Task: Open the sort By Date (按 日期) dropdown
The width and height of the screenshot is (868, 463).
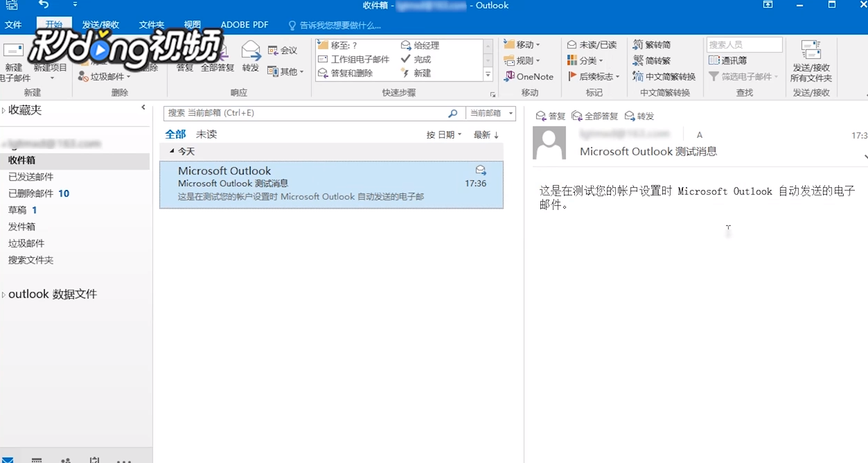Action: tap(444, 134)
